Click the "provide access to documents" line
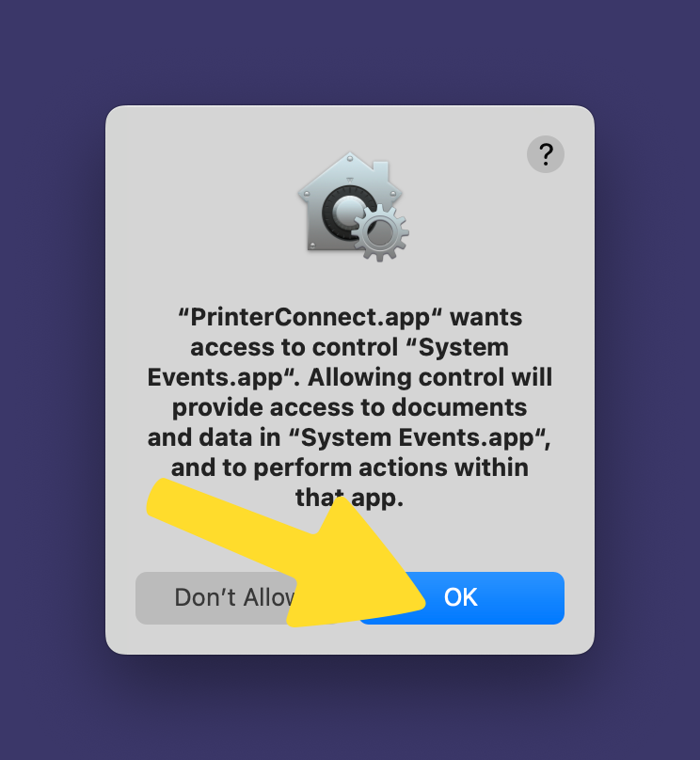 (x=349, y=407)
